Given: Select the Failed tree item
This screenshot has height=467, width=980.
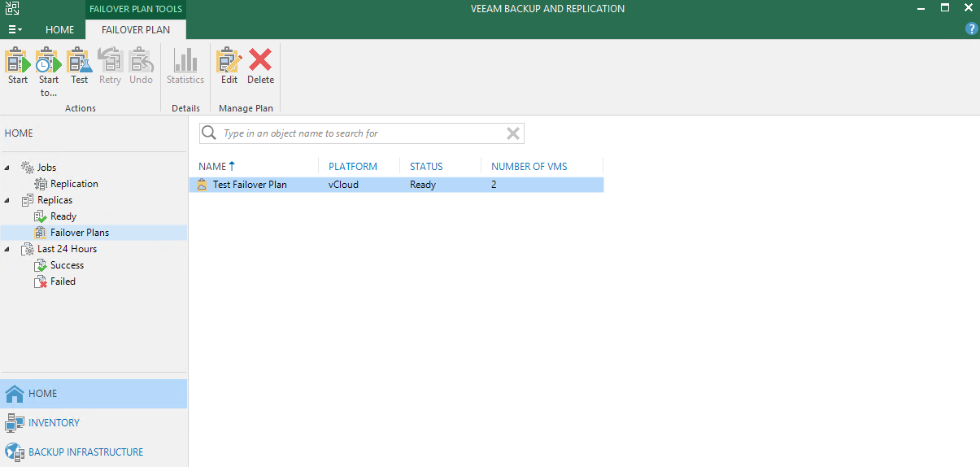Looking at the screenshot, I should point(63,282).
